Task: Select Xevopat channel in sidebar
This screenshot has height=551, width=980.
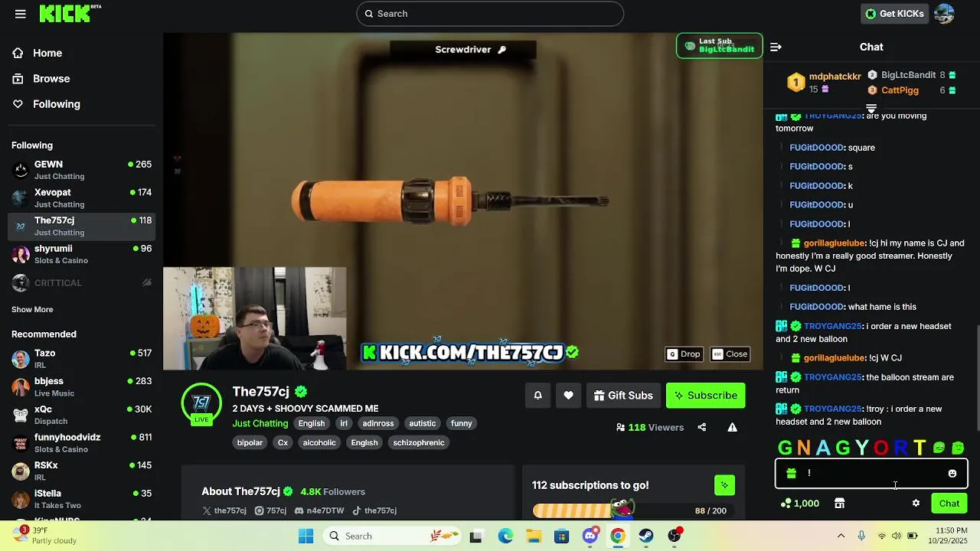Action: point(82,198)
